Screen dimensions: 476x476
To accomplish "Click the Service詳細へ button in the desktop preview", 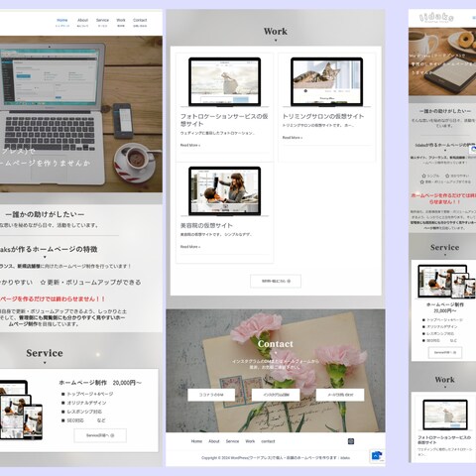I will (100, 435).
